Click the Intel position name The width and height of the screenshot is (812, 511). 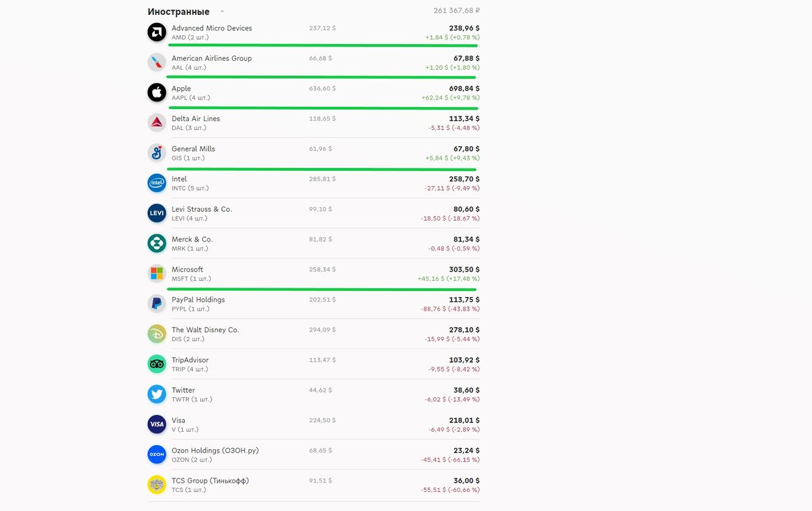tap(179, 179)
